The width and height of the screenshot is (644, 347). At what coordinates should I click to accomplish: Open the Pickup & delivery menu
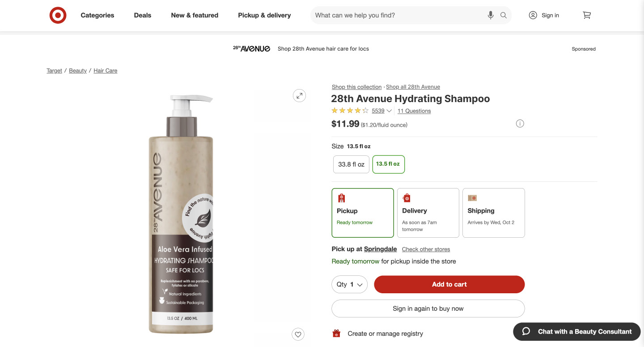click(x=264, y=15)
